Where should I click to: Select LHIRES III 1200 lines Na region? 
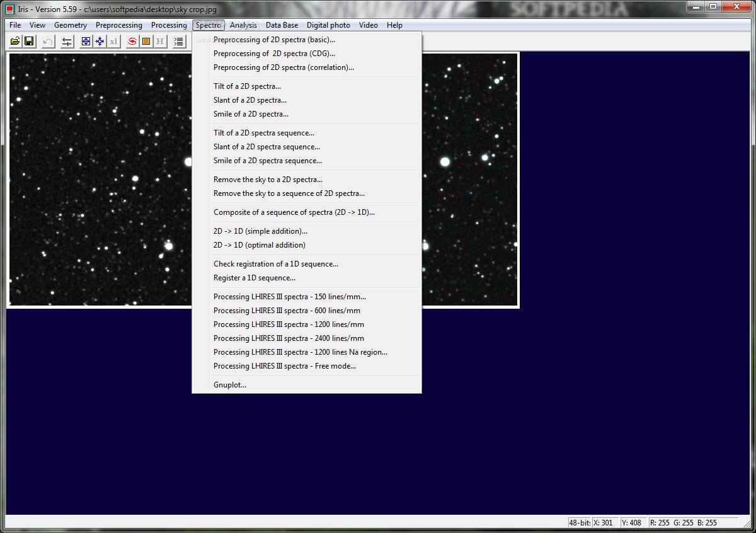[307, 352]
